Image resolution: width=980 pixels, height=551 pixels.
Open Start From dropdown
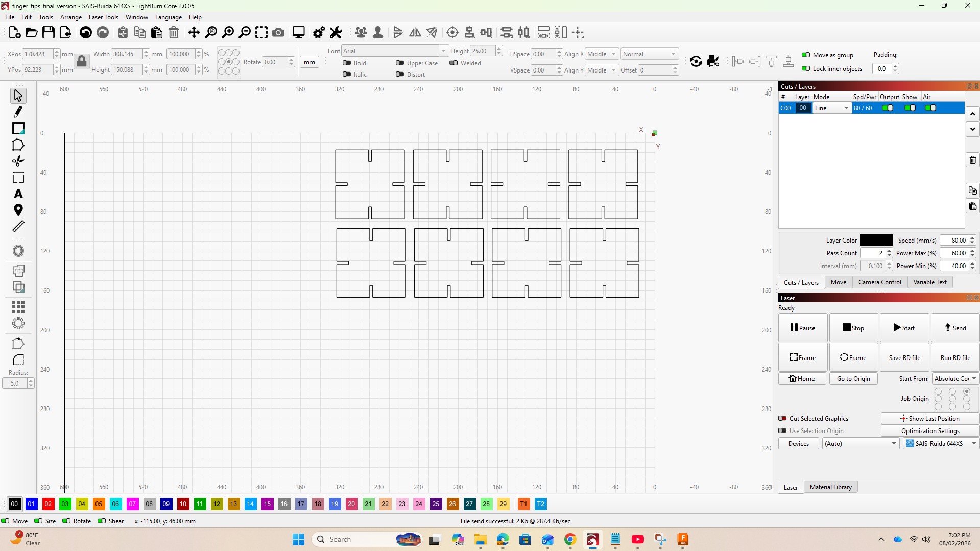(x=955, y=379)
